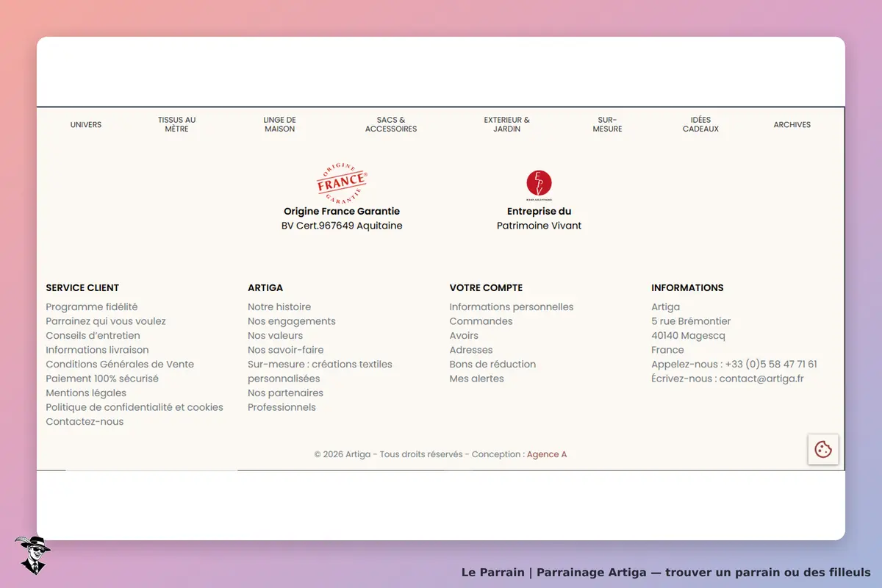The height and width of the screenshot is (588, 882).
Task: Click the 5 rue Brémontier address line
Action: click(691, 321)
